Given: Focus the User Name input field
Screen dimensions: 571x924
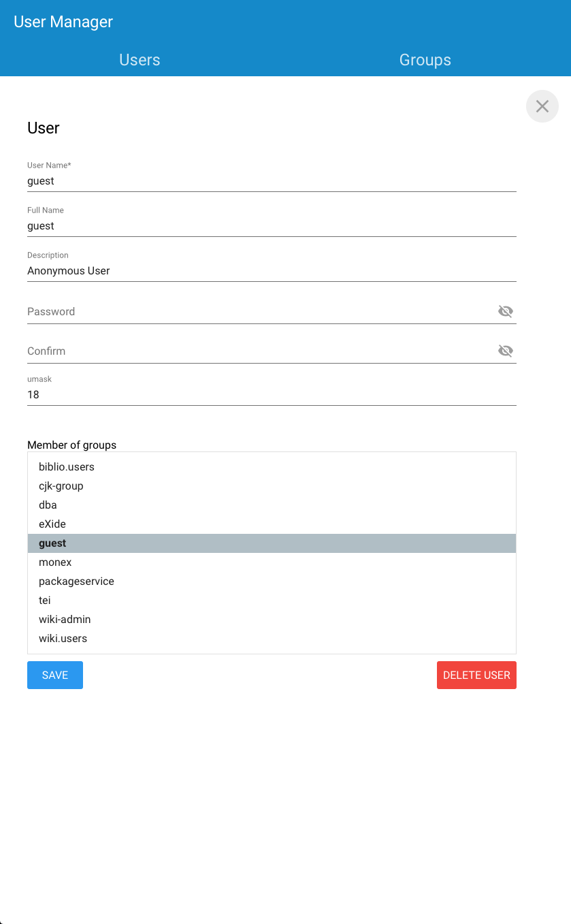Looking at the screenshot, I should (x=272, y=181).
